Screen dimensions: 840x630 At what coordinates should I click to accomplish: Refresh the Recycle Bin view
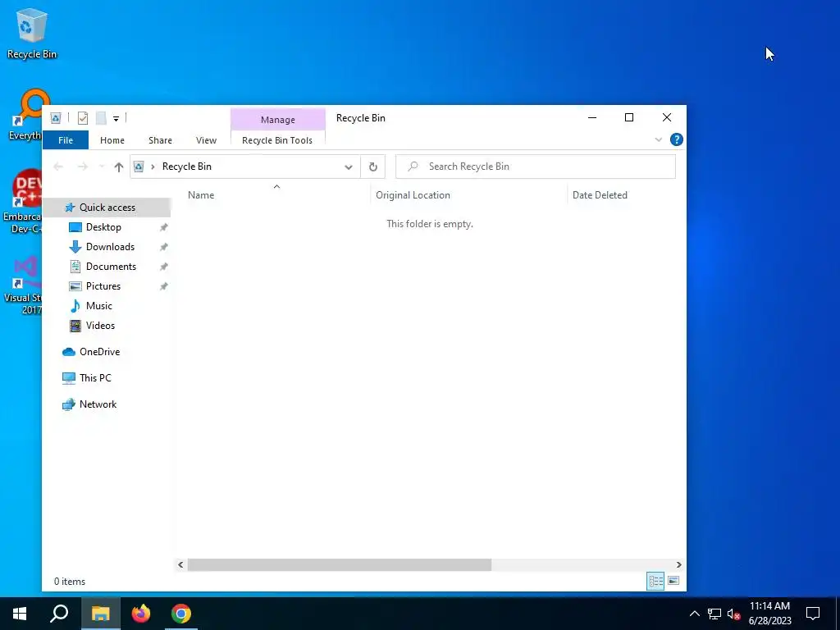373,167
